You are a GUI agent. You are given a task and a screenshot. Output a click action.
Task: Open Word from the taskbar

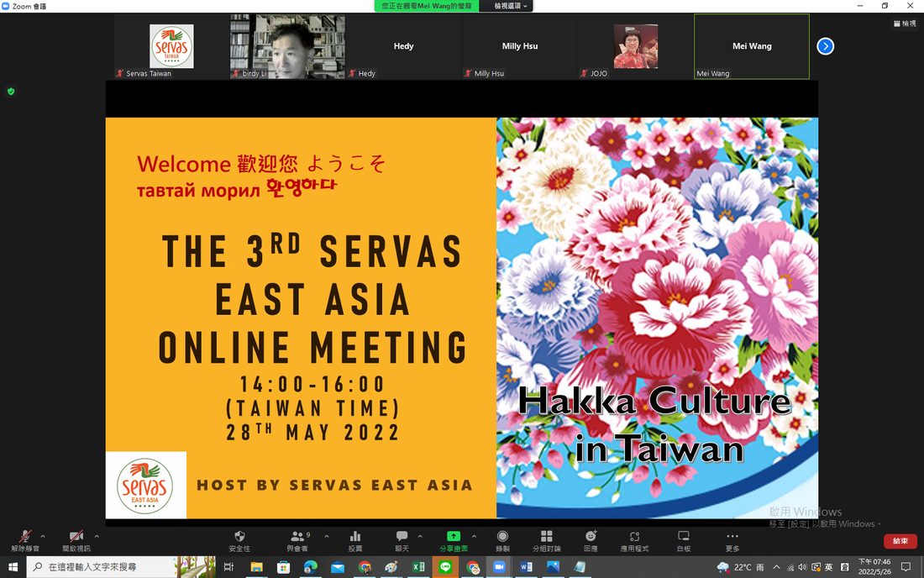526,567
